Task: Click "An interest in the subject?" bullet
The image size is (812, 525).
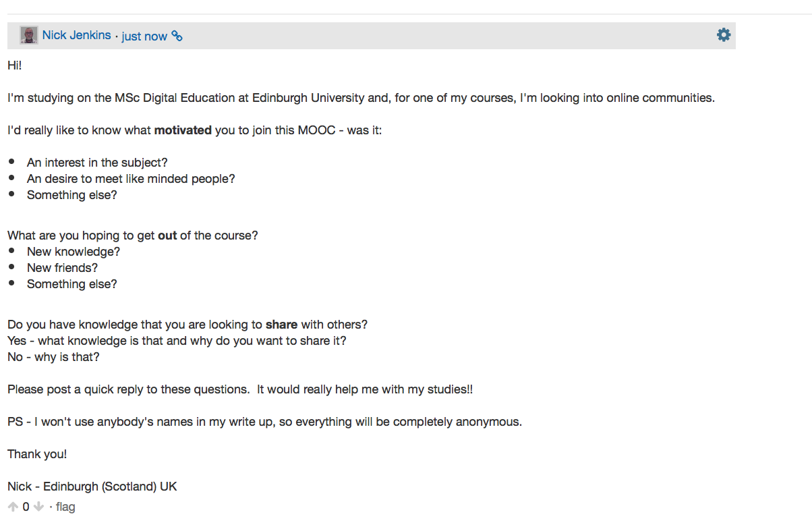Action: (97, 163)
